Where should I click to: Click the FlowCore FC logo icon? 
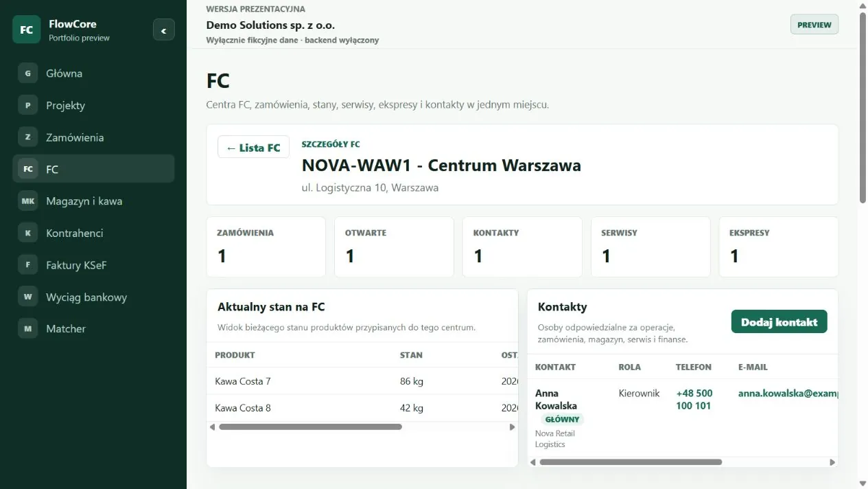pyautogui.click(x=27, y=30)
